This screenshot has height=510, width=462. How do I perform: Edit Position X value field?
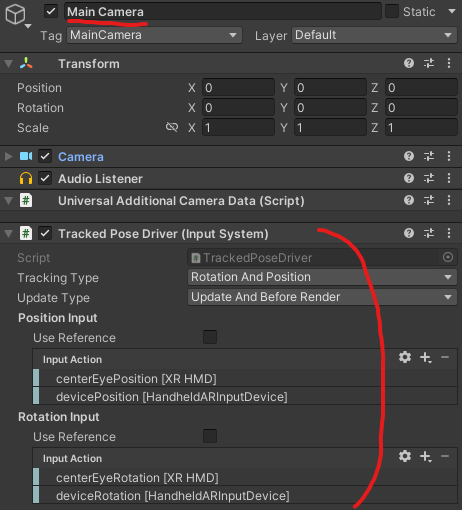tap(238, 88)
